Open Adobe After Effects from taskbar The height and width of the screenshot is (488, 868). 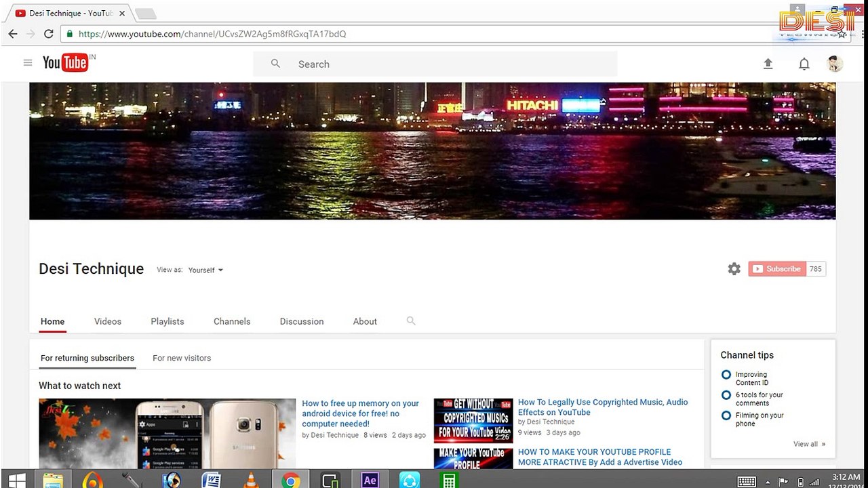click(370, 481)
